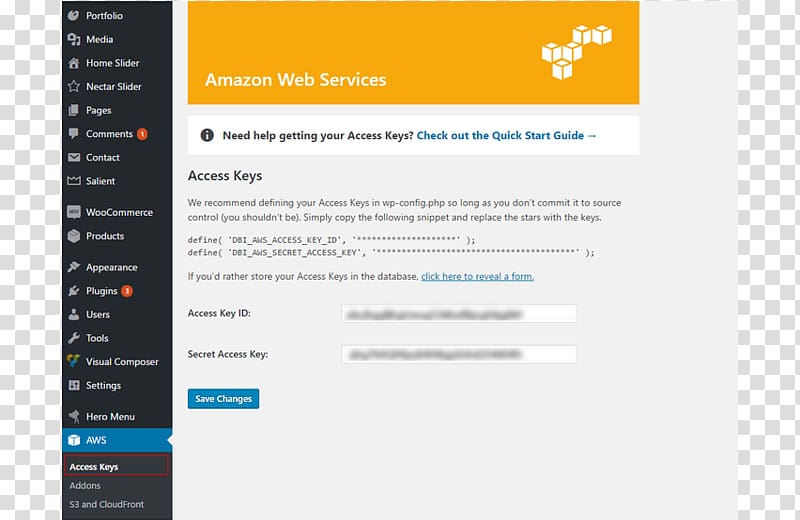Click the Plugins update count badge
The width and height of the screenshot is (800, 520).
click(x=127, y=291)
